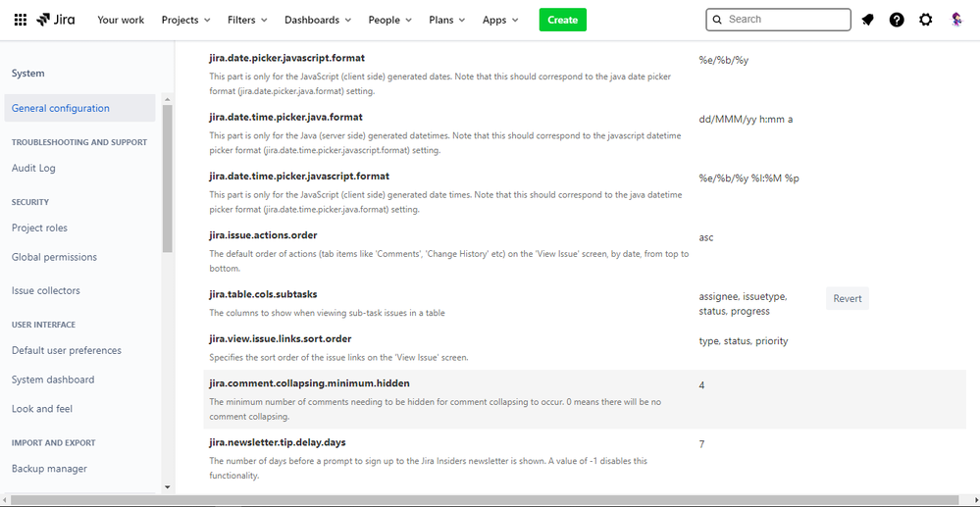The height and width of the screenshot is (507, 980).
Task: Open the app switcher grid icon
Action: tap(20, 20)
